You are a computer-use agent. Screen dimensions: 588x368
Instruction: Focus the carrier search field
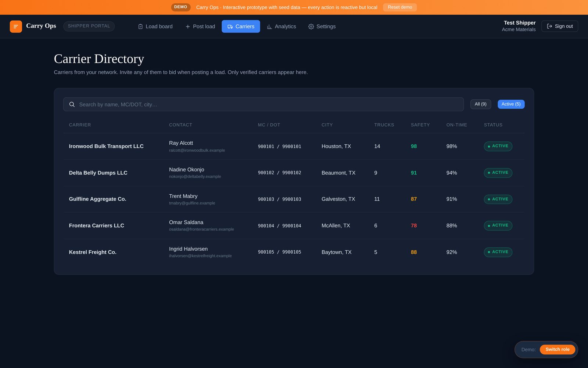tap(263, 105)
